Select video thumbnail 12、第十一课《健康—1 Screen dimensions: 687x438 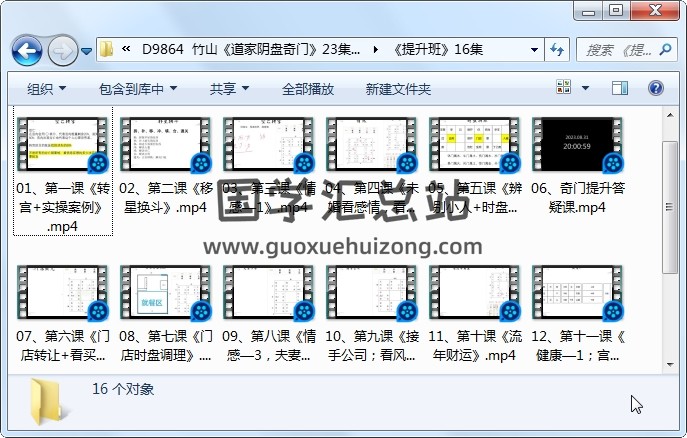[x=577, y=292]
